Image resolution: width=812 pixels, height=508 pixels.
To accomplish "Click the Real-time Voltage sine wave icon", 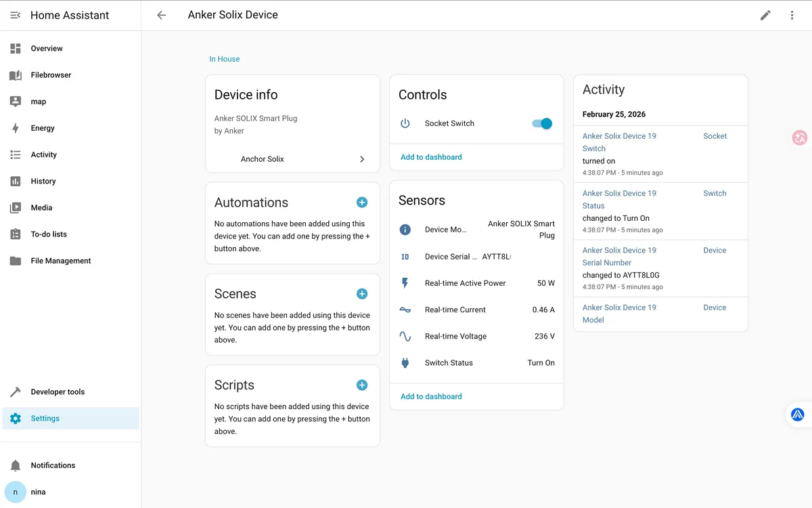I will point(405,336).
